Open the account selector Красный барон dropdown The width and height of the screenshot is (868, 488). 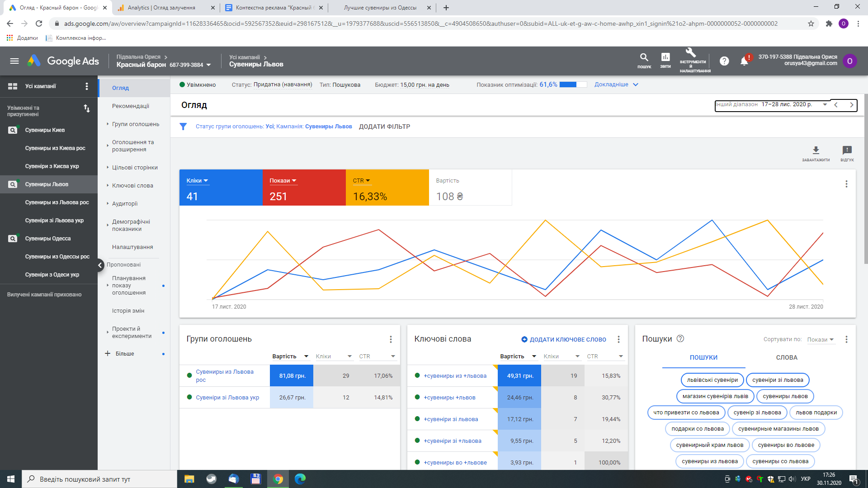164,65
